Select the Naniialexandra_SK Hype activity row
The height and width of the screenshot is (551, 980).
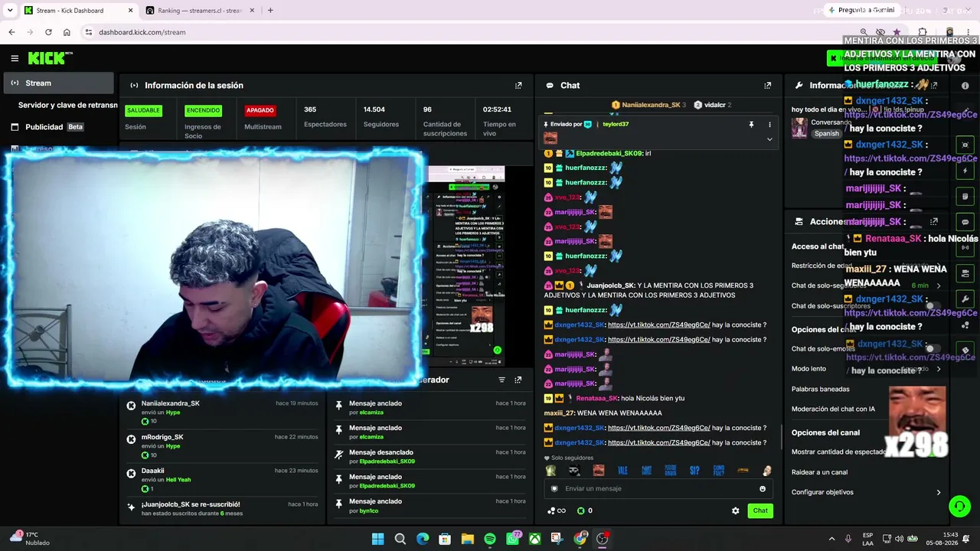coord(223,412)
